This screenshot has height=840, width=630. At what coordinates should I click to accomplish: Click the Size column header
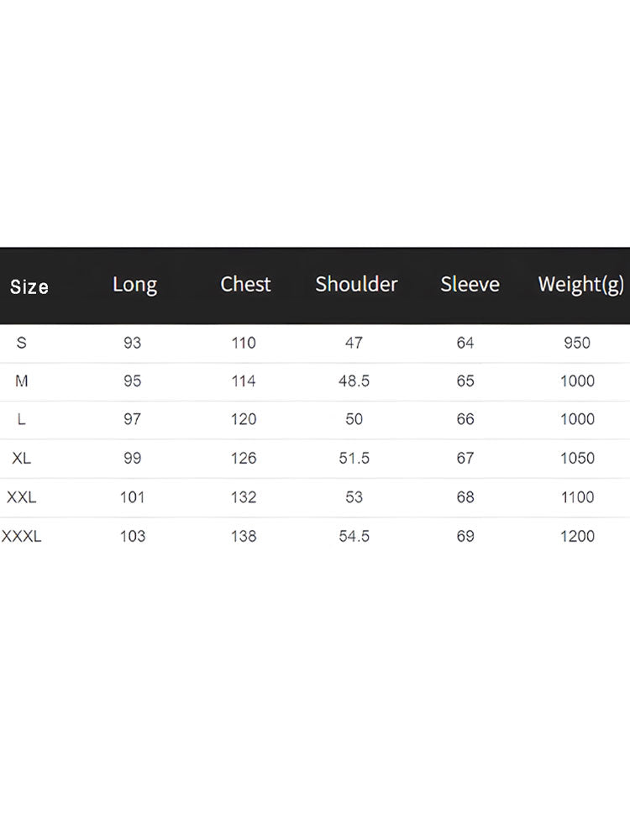(29, 286)
